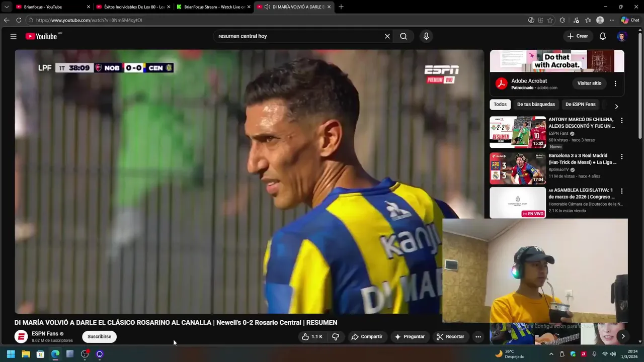This screenshot has height=362, width=644.
Task: Open Windows Start menu
Action: coord(11,354)
